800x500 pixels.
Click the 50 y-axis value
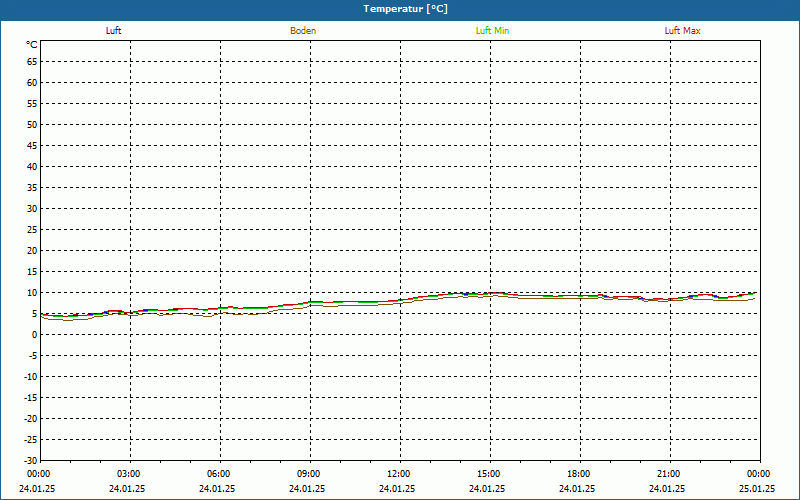click(32, 124)
